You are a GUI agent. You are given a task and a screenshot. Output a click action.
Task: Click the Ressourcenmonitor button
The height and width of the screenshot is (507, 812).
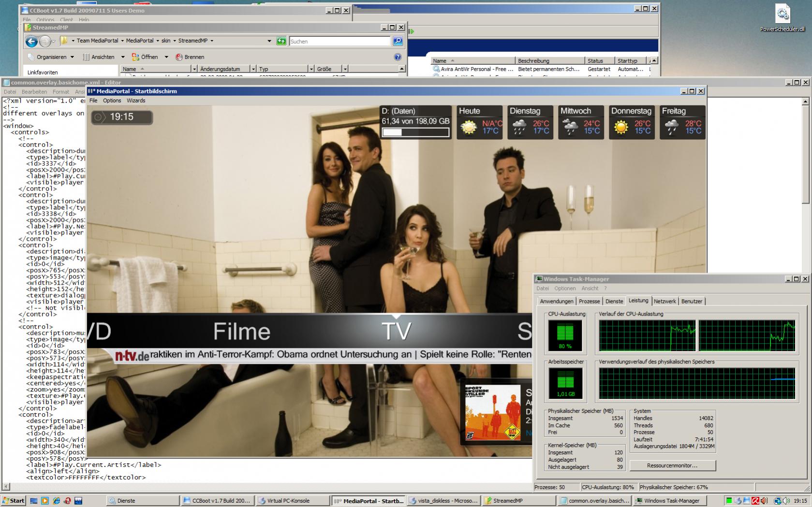672,465
